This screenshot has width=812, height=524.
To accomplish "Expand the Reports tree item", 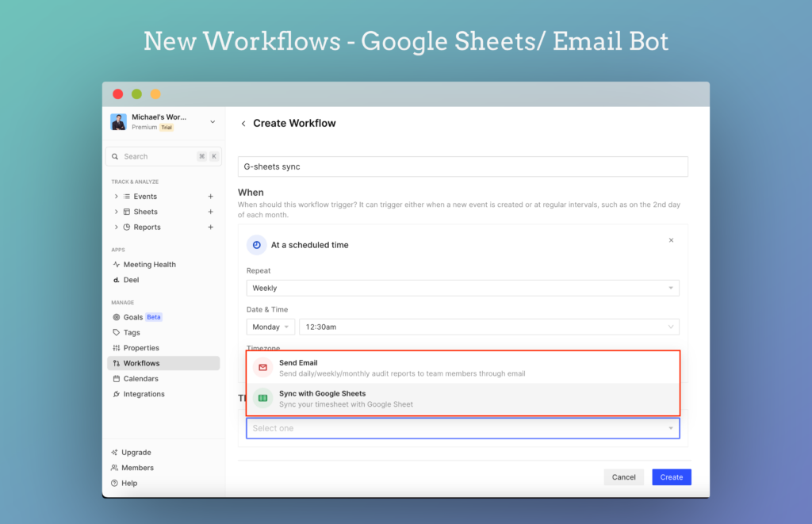I will (116, 227).
